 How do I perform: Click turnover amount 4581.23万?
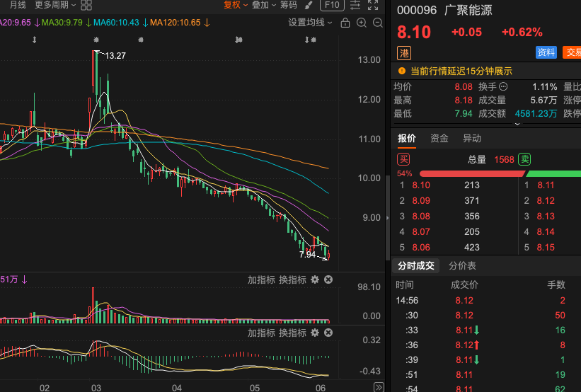(536, 113)
